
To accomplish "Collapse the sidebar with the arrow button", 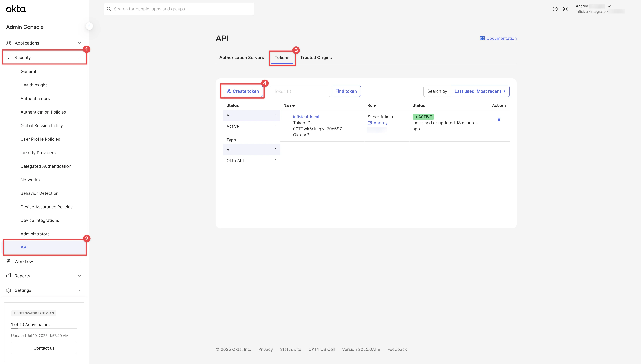I will coord(89,26).
